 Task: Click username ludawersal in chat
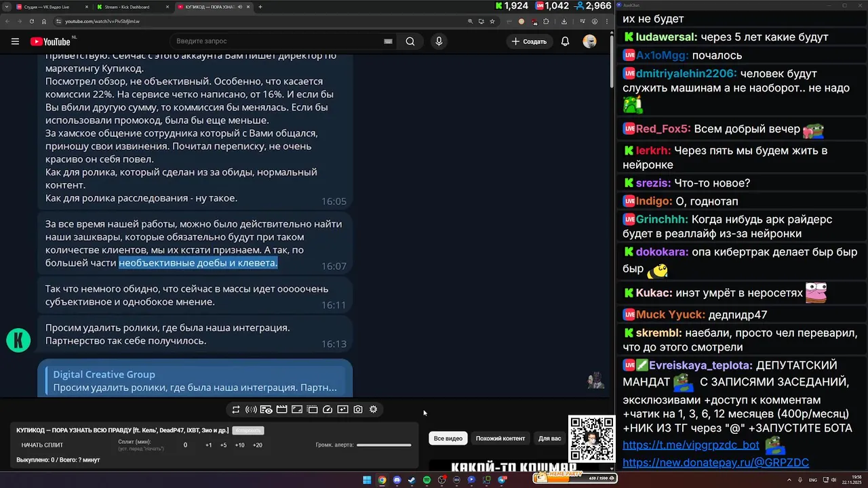coord(667,37)
